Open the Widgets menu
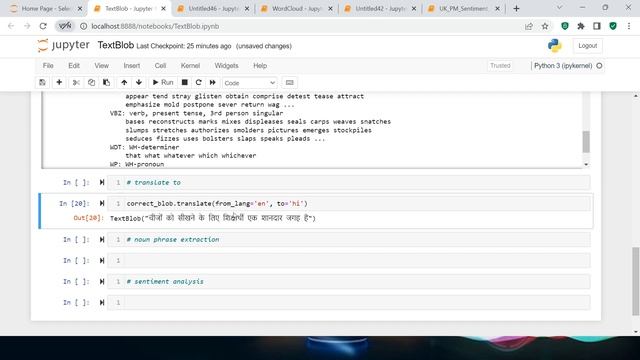 pos(227,66)
